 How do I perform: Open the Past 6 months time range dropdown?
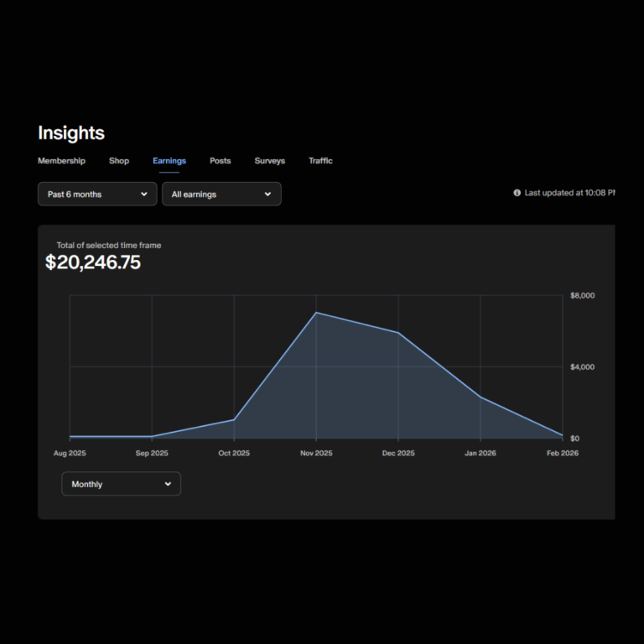point(97,194)
